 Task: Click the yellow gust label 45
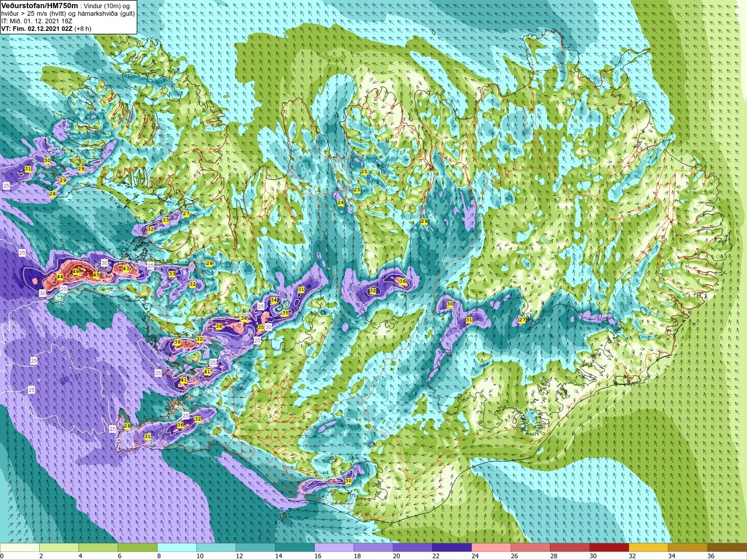click(x=96, y=274)
